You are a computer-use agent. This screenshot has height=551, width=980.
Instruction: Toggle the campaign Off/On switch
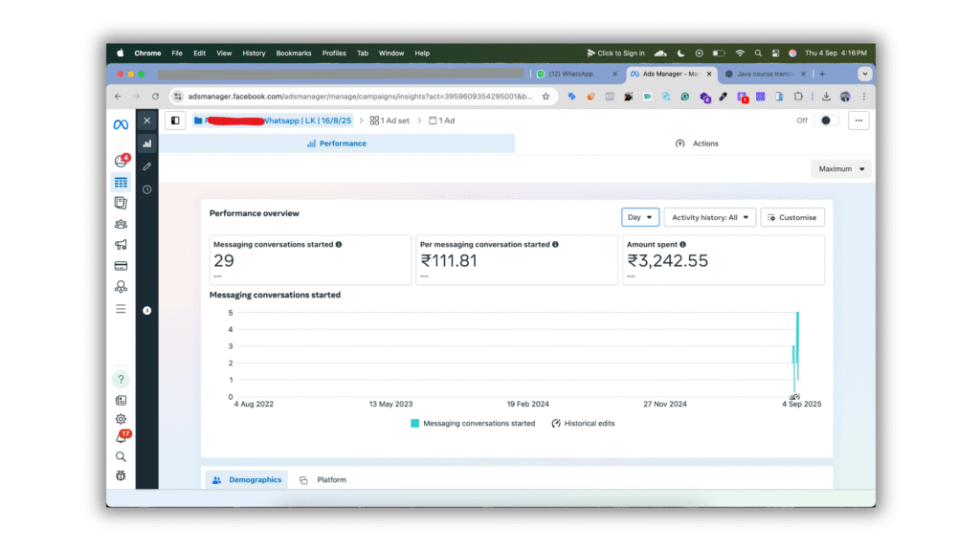pos(830,121)
